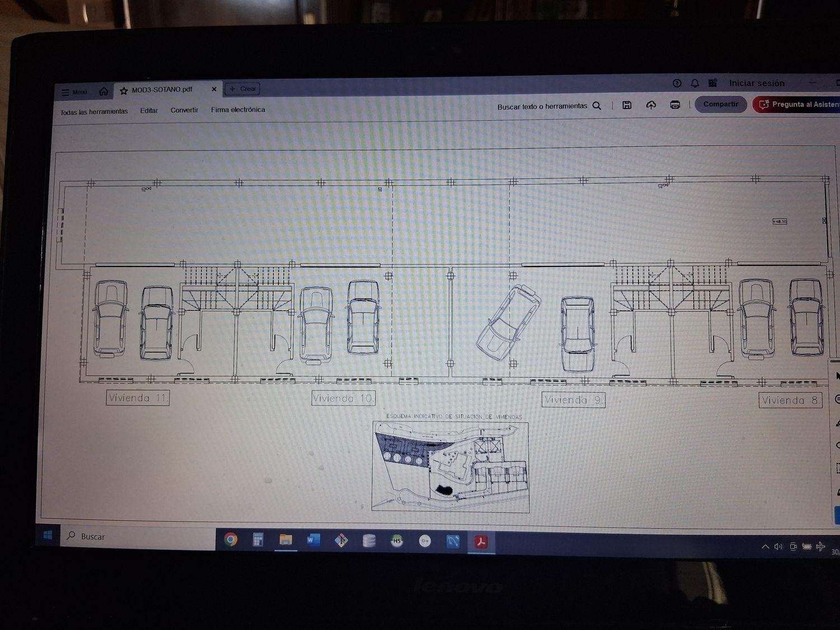Select the Editar menu item
This screenshot has height=630, width=840.
[149, 111]
